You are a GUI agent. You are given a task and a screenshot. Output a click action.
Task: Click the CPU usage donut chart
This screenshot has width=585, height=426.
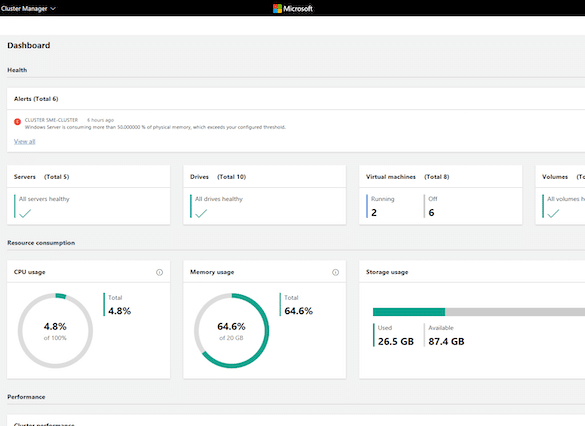(55, 331)
